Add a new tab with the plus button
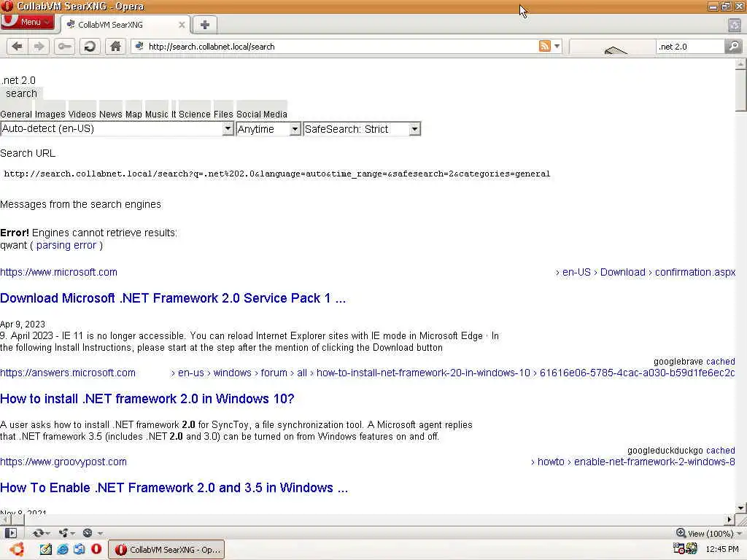The width and height of the screenshot is (747, 560). [205, 25]
